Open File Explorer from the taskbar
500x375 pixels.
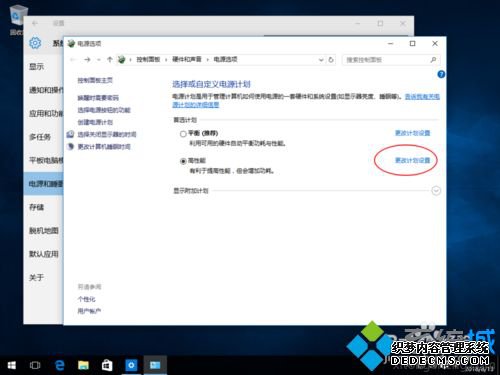pyautogui.click(x=83, y=365)
